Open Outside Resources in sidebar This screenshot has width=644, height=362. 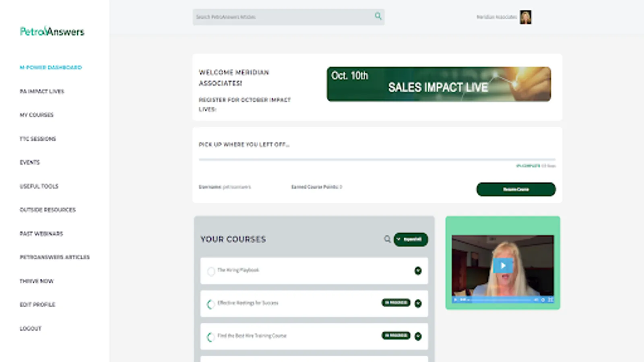coord(47,210)
